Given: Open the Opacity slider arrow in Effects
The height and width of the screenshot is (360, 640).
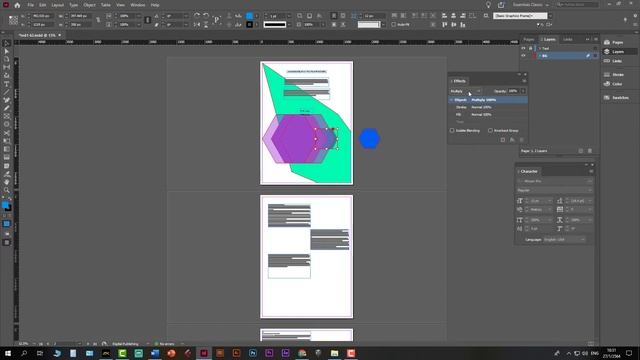Looking at the screenshot, I should click(x=523, y=91).
